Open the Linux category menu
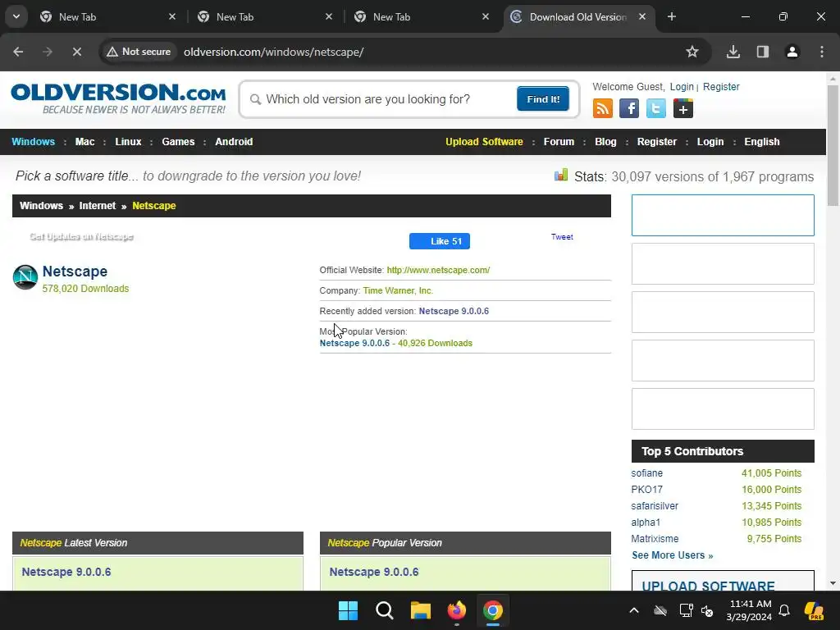The height and width of the screenshot is (630, 840). tap(128, 142)
